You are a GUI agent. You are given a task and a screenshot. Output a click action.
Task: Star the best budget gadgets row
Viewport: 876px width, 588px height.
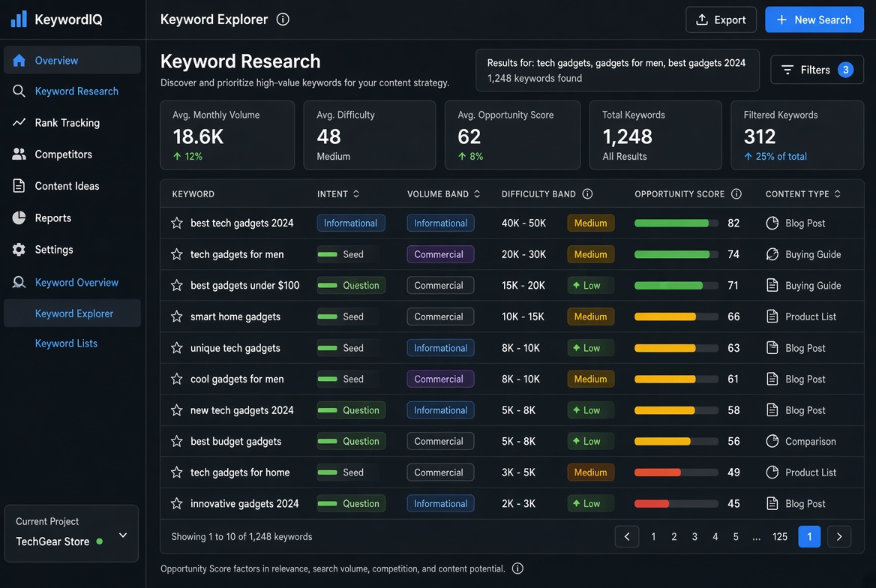point(176,442)
